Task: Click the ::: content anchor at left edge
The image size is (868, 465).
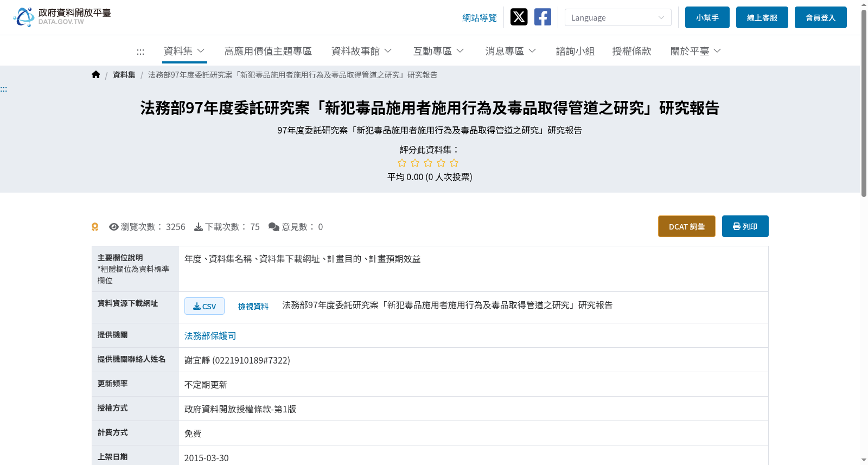Action: 4,89
